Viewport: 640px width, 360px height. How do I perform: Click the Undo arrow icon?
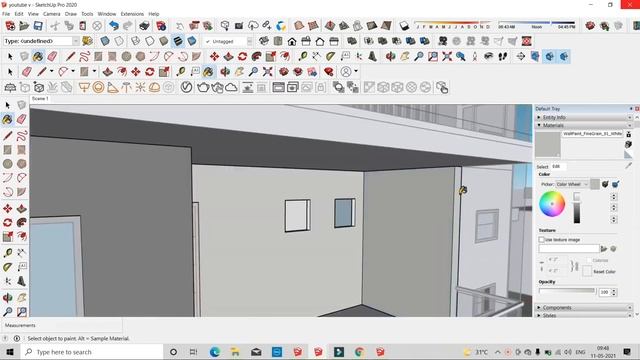(x=114, y=26)
